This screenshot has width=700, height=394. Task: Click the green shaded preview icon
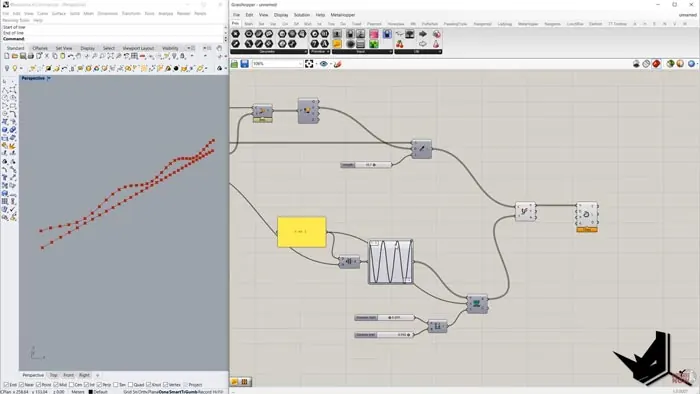pos(670,64)
